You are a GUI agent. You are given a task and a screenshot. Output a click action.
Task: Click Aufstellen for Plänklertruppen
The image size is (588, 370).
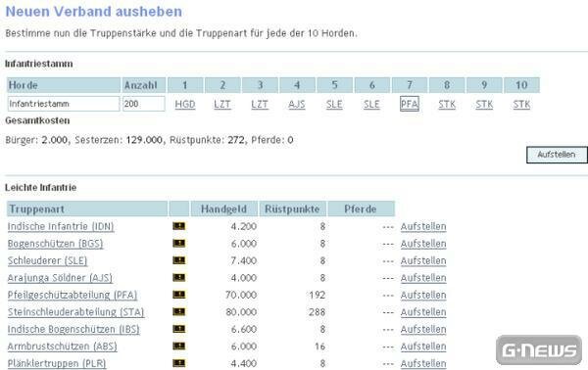click(x=423, y=363)
